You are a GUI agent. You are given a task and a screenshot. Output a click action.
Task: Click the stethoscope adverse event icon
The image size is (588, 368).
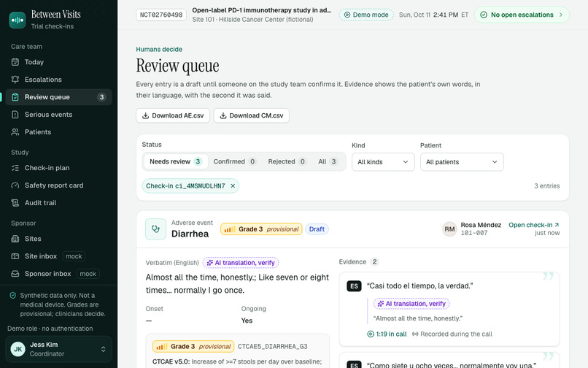[155, 229]
